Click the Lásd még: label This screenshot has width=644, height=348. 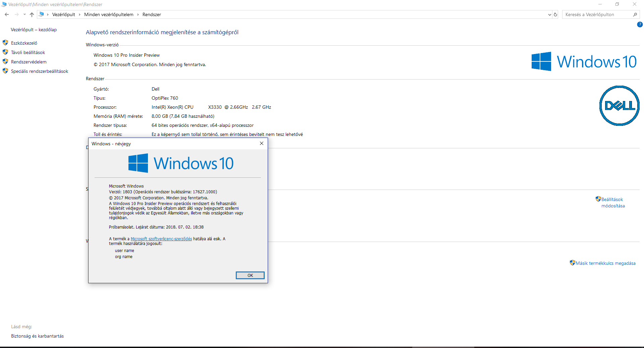21,327
